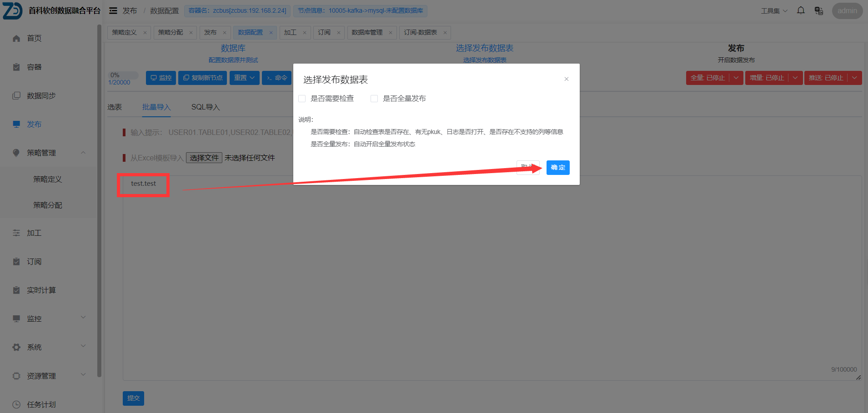The image size is (868, 413).
Task: Open the 数据同步 sidebar item
Action: [x=41, y=95]
